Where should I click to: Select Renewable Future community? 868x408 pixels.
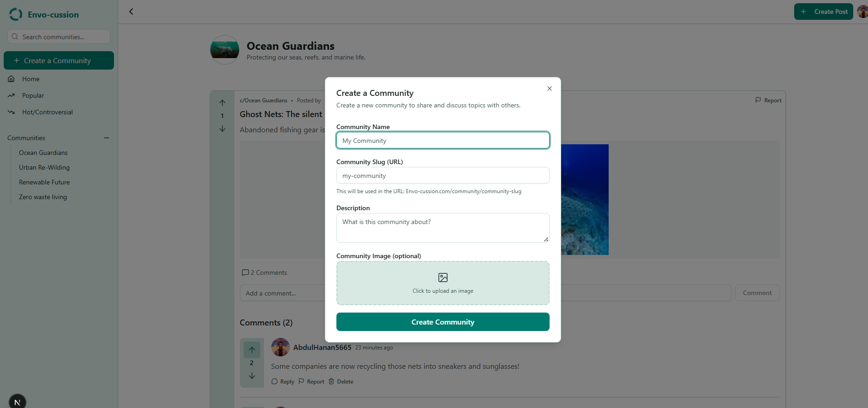tap(44, 182)
